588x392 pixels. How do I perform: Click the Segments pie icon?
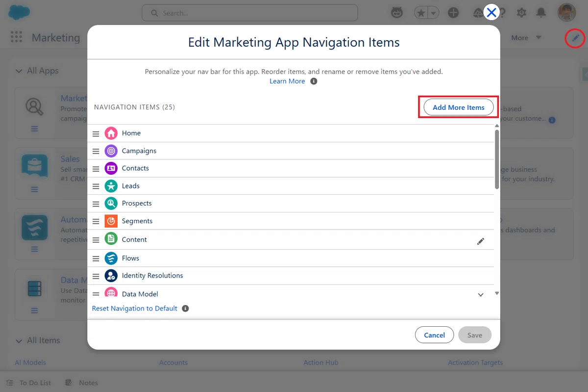(x=111, y=221)
